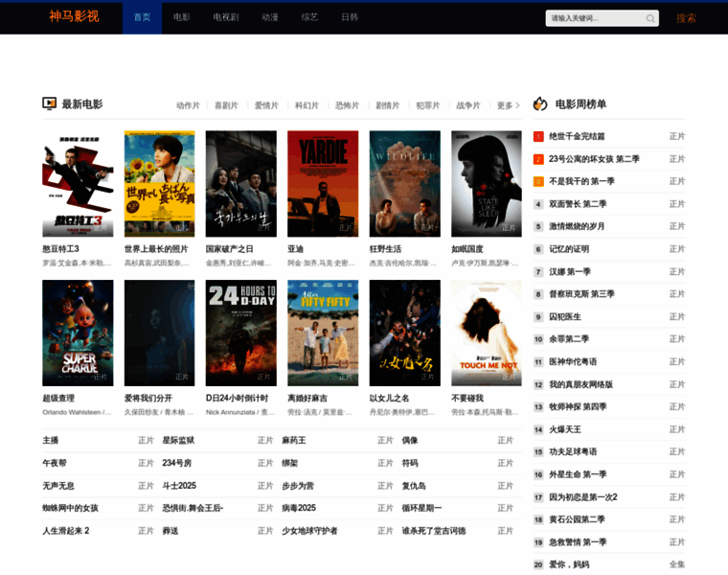Open 囚犯医生 ranking entry
728x575 pixels.
pyautogui.click(x=565, y=317)
